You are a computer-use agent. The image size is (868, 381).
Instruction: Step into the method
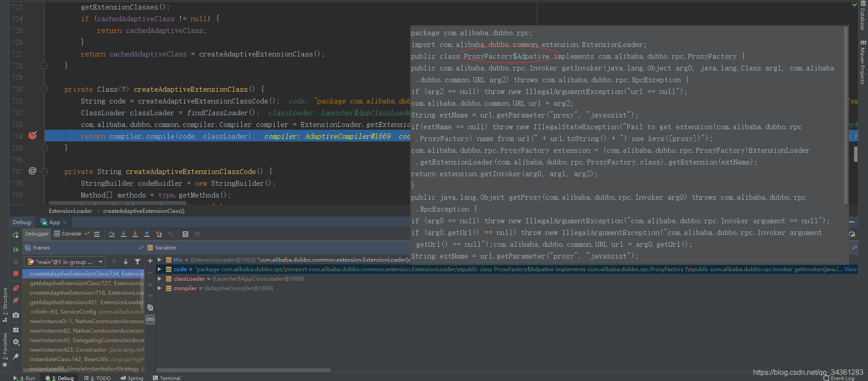123,234
